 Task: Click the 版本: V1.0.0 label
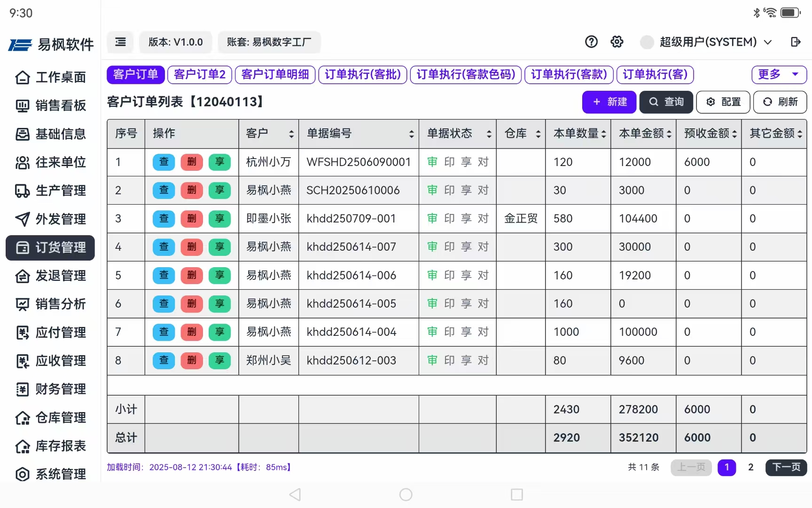coord(175,42)
